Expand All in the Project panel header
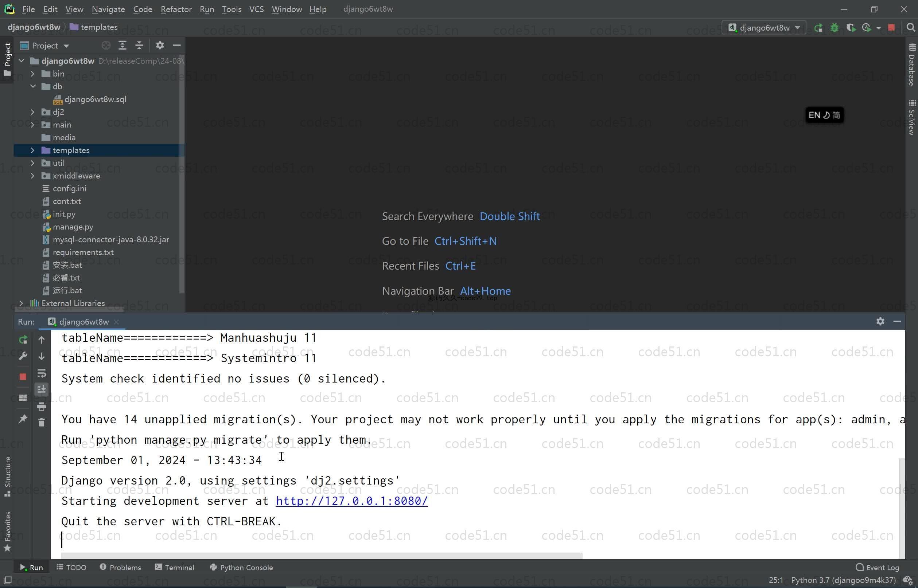 [122, 46]
